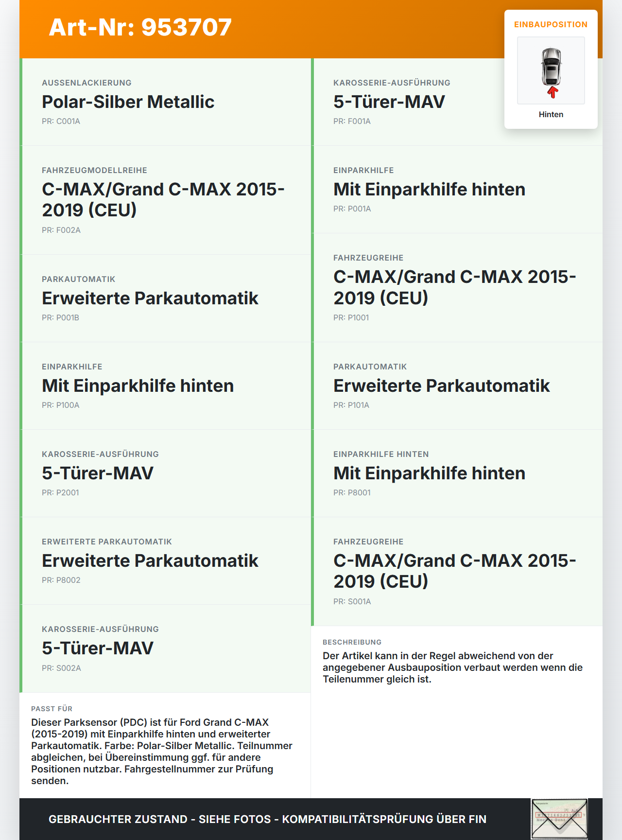
Task: Open the vehicle document thumbnail in footer
Action: pyautogui.click(x=559, y=819)
